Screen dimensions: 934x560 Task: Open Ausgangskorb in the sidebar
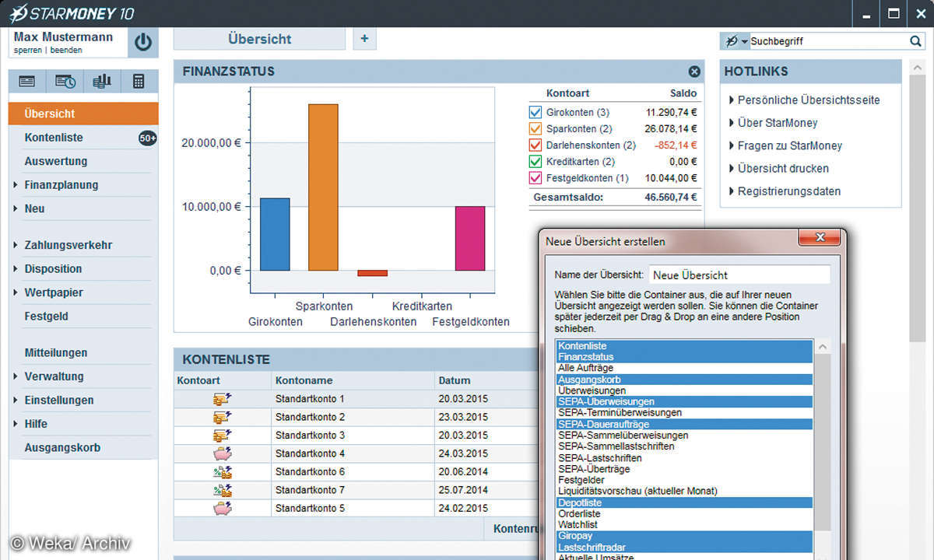[62, 448]
